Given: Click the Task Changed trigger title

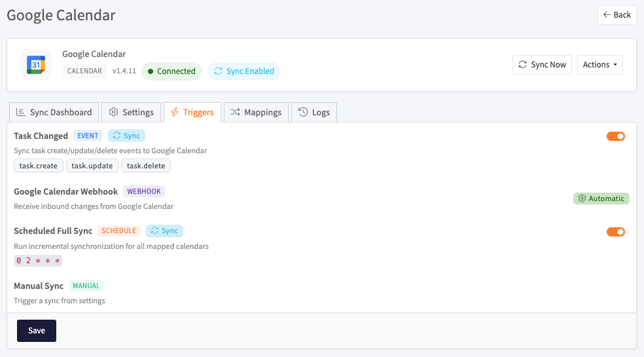Looking at the screenshot, I should click(x=41, y=136).
